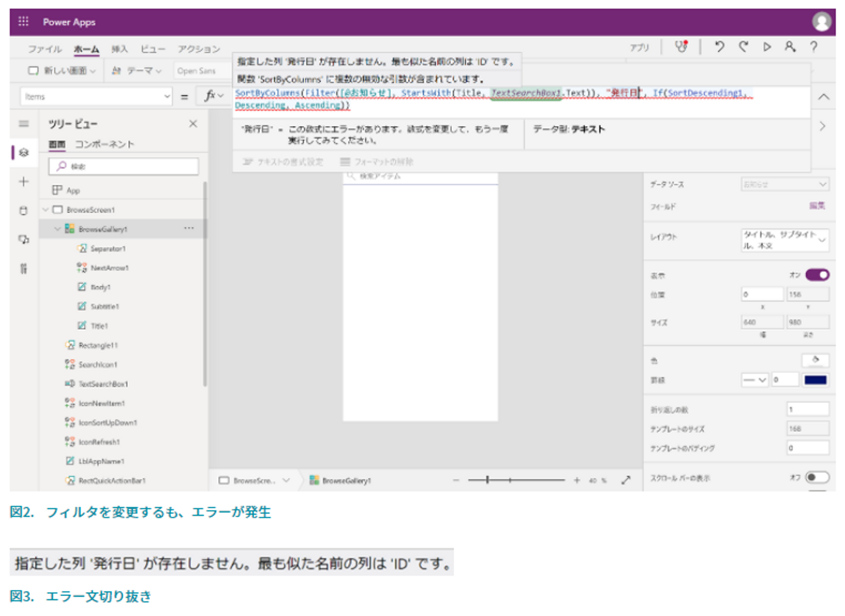The image size is (845, 616).
Task: Click the Play preview app icon
Action: click(767, 47)
